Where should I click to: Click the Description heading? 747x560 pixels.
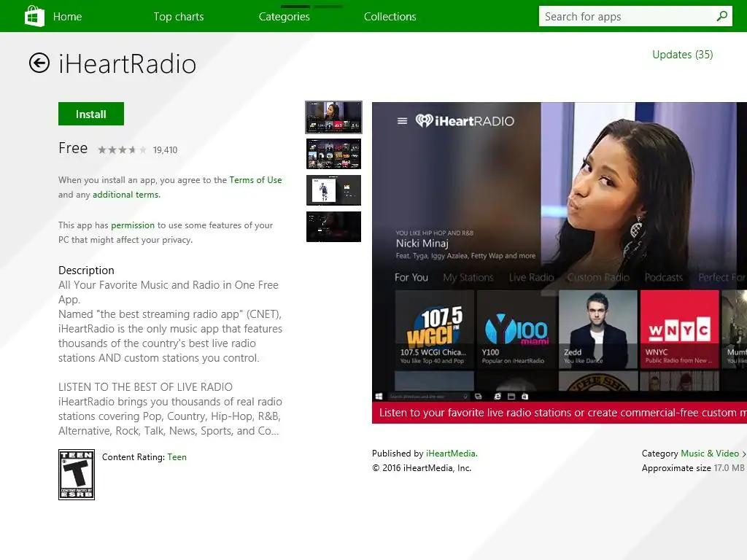point(86,271)
